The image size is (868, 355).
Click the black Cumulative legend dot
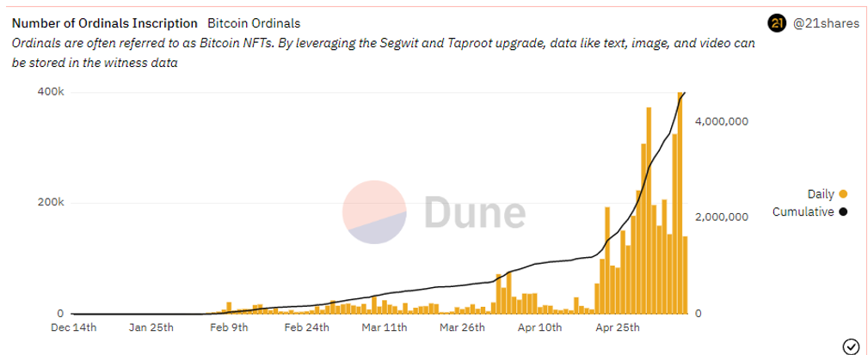click(x=842, y=211)
